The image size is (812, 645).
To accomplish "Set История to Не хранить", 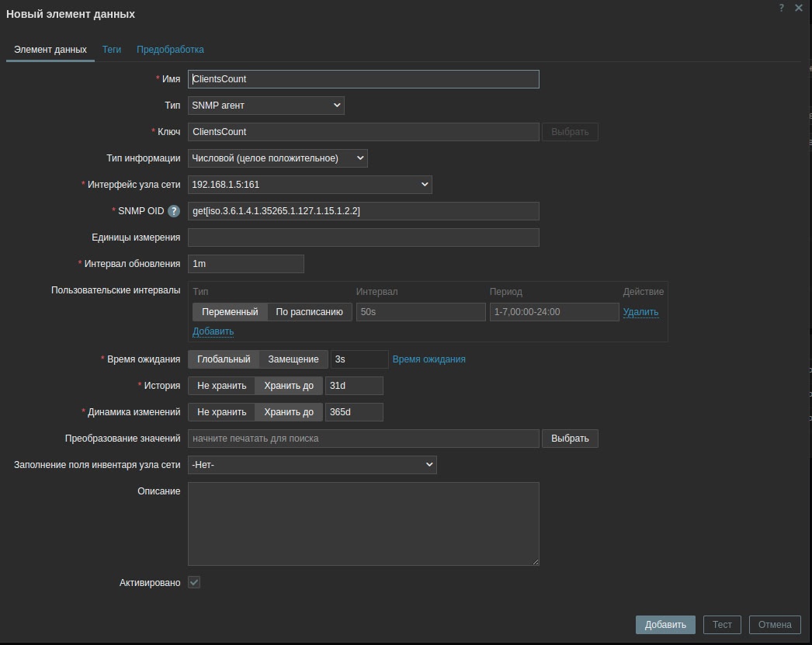I will pyautogui.click(x=221, y=386).
